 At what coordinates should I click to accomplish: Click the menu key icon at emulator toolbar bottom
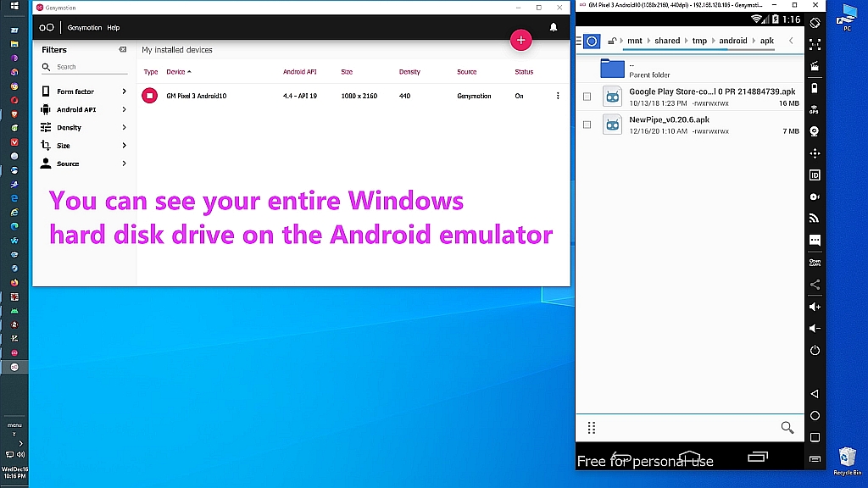click(x=815, y=458)
